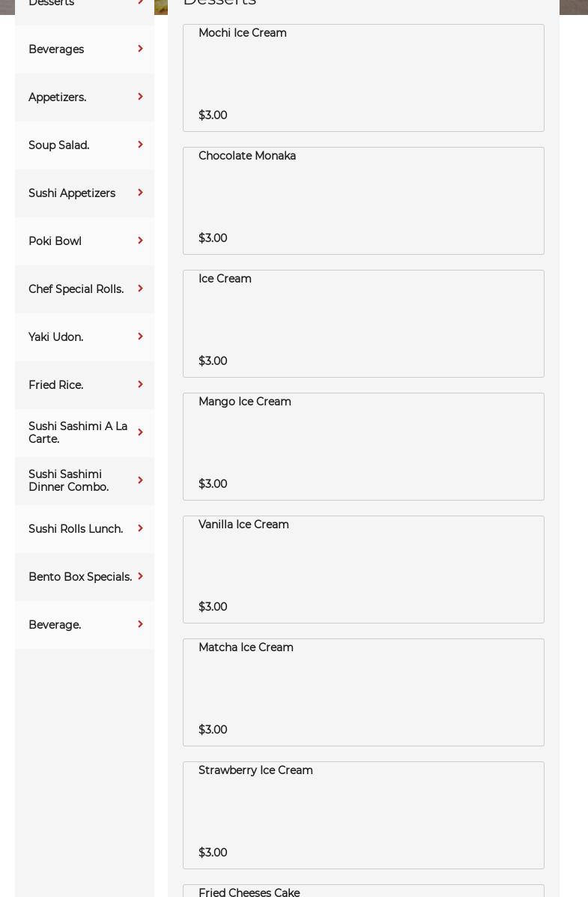The height and width of the screenshot is (897, 588).
Task: Click the red chevron beside Beverages
Action: (140, 49)
